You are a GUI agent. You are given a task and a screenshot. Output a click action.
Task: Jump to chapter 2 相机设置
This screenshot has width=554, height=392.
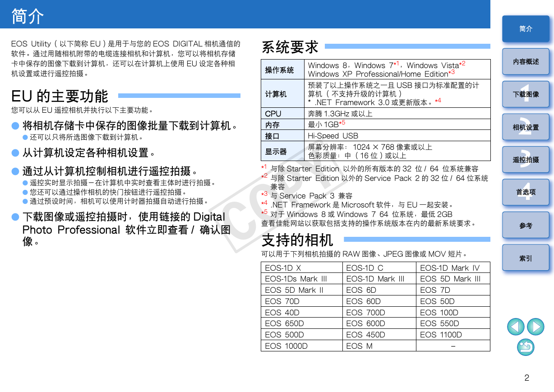pyautogui.click(x=526, y=127)
